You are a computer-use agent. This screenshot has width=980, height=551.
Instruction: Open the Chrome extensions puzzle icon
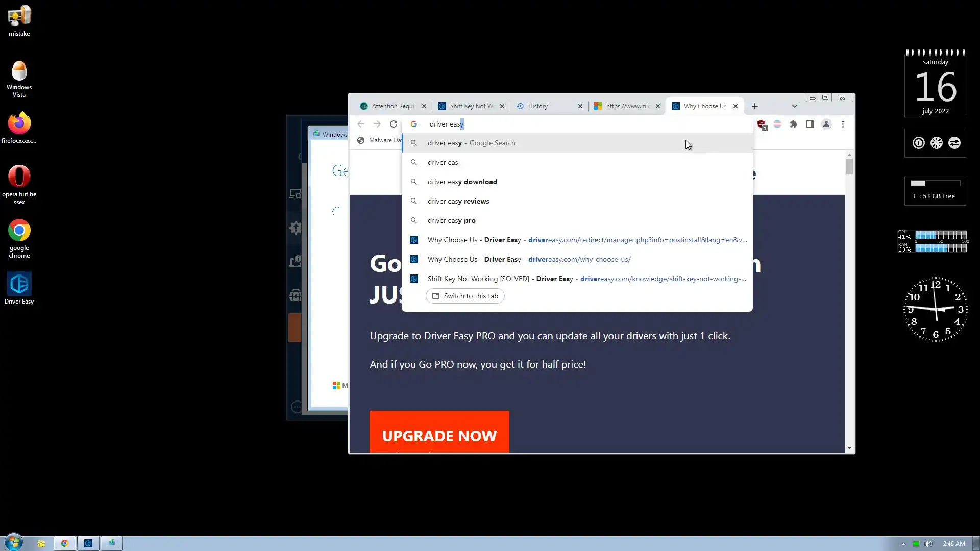coord(793,124)
